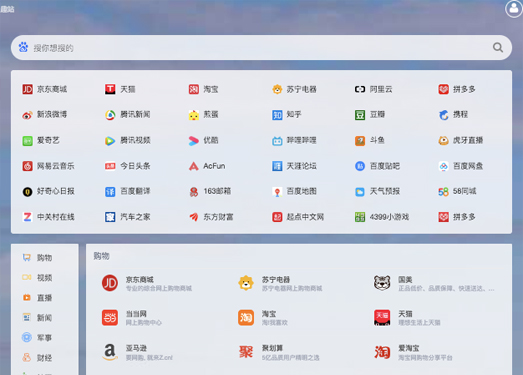The width and height of the screenshot is (523, 375).
Task: Select 军事 in the sidebar categories
Action: (37, 338)
